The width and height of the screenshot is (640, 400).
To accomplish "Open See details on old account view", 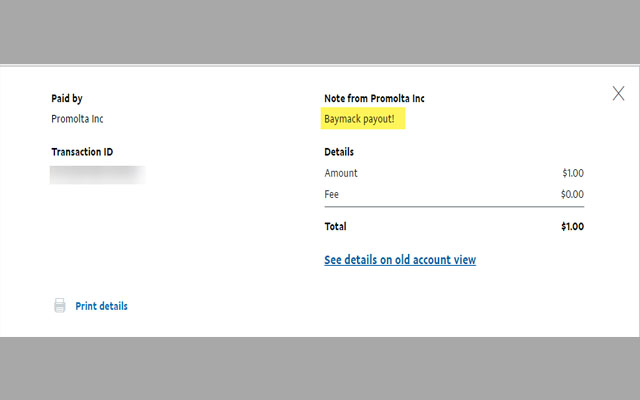I will click(400, 260).
